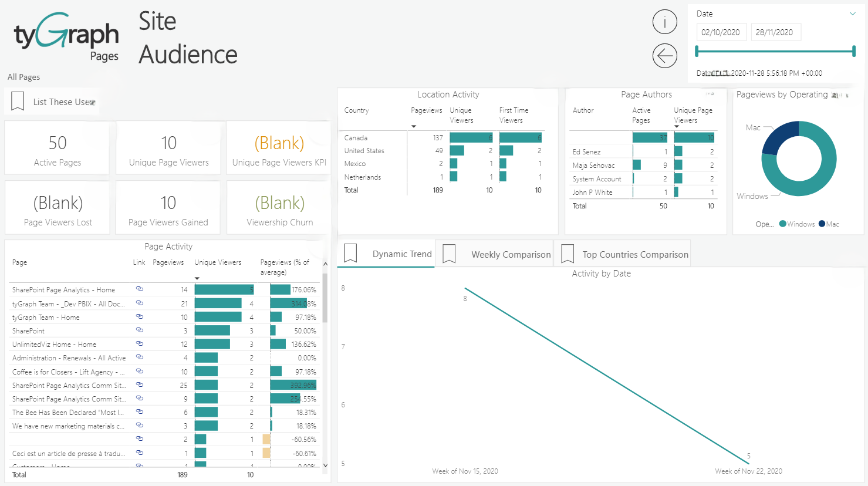Click the information circle icon
868x486 pixels.
tap(664, 22)
